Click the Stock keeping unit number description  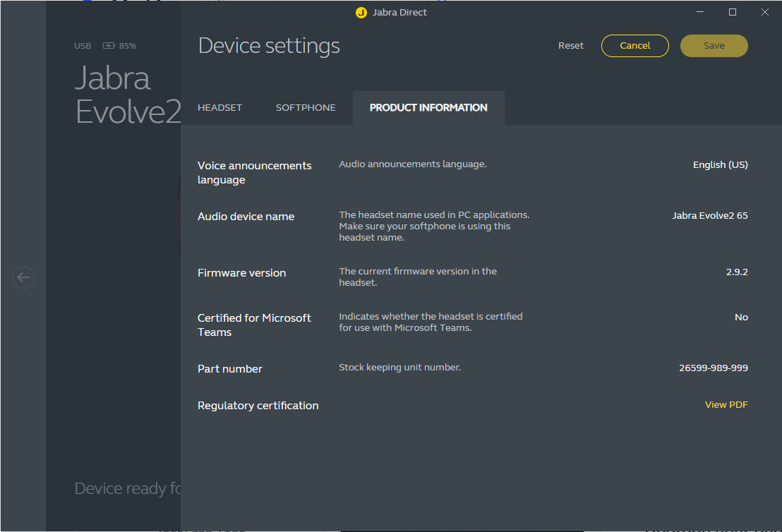click(399, 368)
